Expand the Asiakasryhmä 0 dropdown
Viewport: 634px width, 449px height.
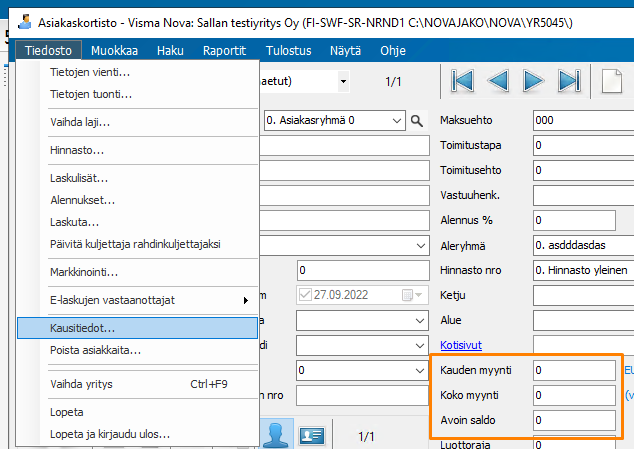[397, 121]
